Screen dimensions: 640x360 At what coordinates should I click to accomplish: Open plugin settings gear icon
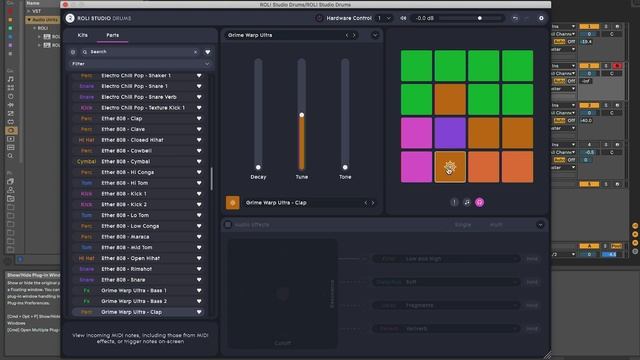[x=541, y=18]
